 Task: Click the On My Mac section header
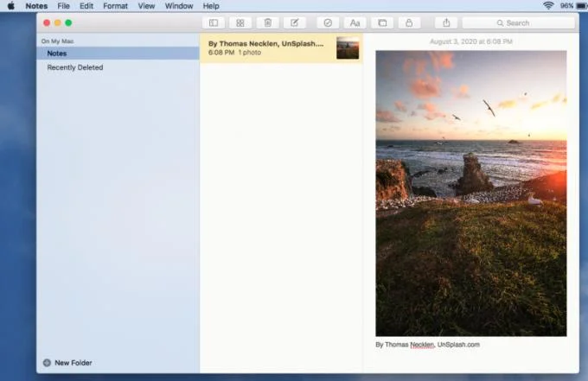(x=57, y=41)
